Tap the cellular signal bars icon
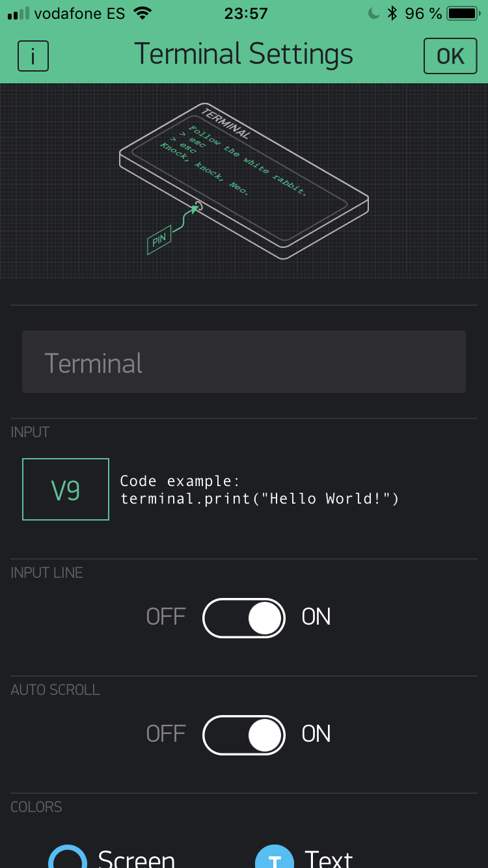The image size is (488, 868). [18, 14]
